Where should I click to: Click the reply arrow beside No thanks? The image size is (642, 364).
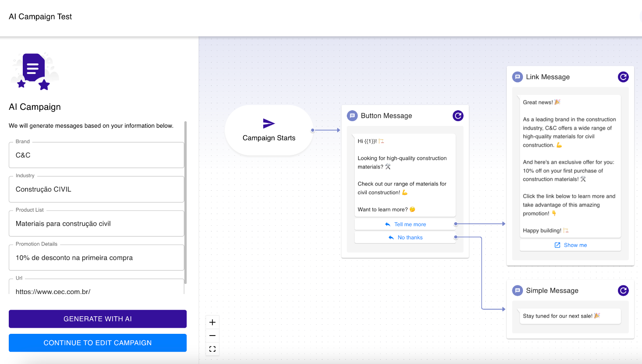(x=391, y=238)
